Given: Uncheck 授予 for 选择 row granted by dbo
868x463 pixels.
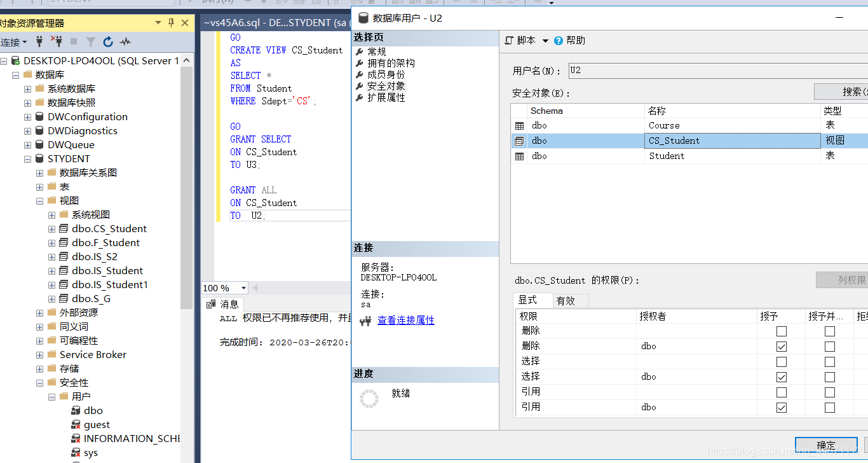Looking at the screenshot, I should (782, 377).
